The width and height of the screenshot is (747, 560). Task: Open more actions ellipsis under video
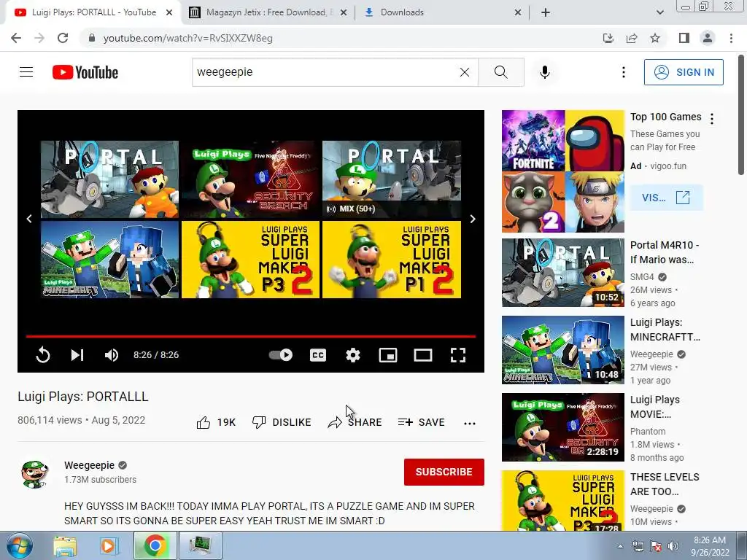470,423
